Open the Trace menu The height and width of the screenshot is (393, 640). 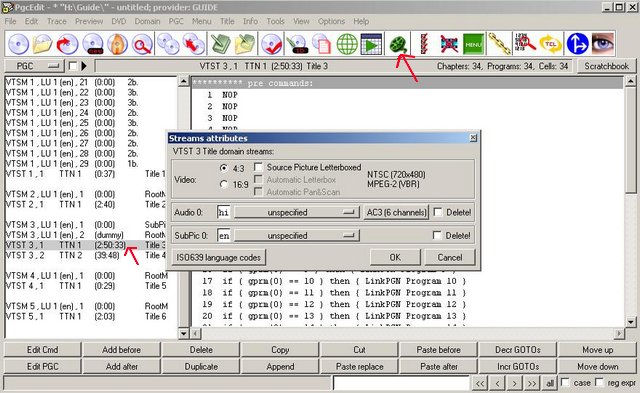57,21
